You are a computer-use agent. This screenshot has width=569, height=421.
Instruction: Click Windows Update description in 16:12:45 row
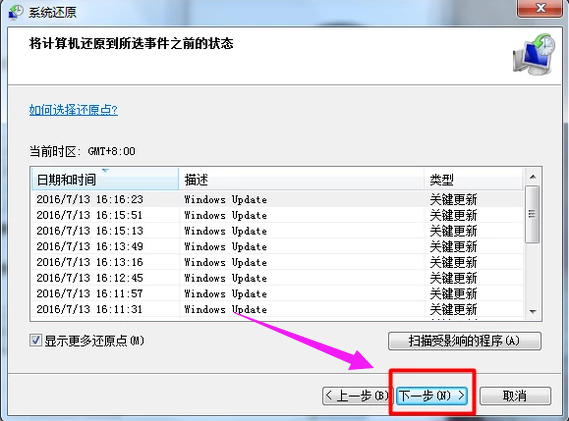[x=225, y=278]
